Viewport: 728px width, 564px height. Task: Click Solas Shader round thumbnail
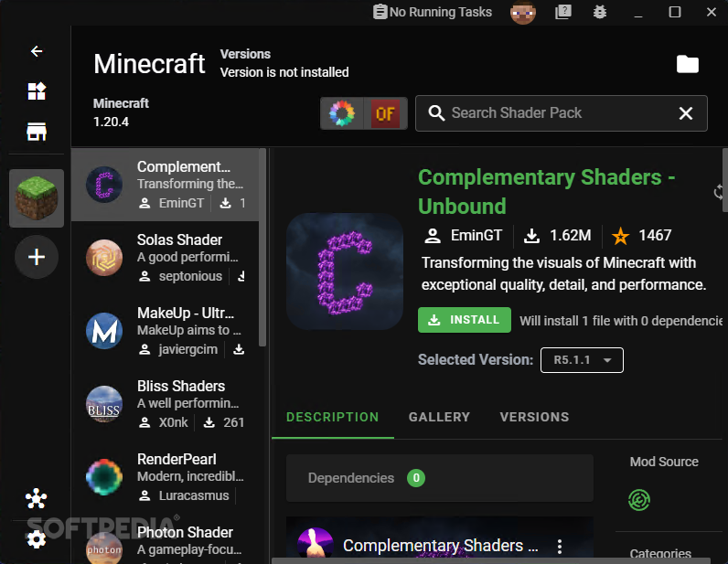(104, 258)
